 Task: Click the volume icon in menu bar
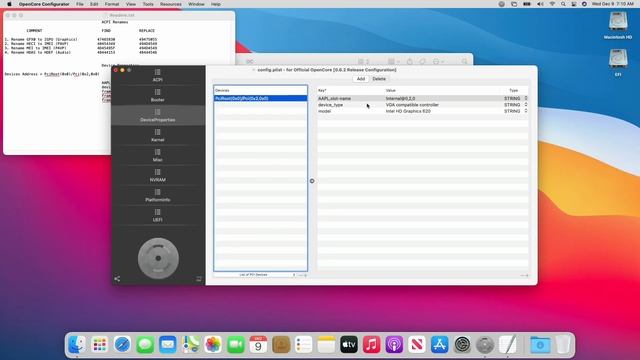tap(540, 4)
